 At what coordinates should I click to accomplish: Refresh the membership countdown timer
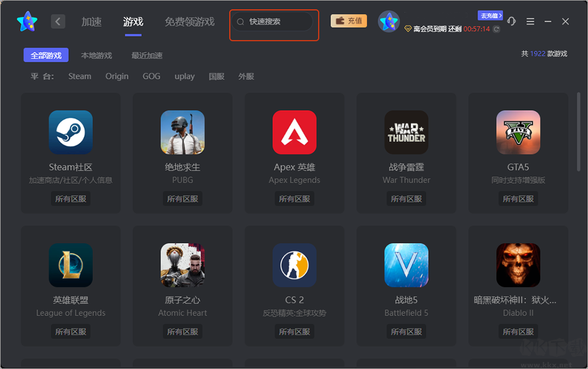pos(496,29)
